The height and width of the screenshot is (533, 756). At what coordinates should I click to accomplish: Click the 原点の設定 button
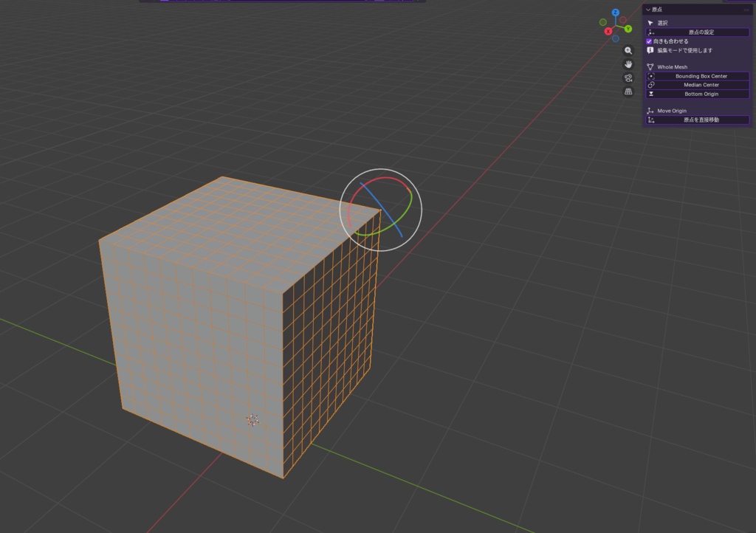pos(698,32)
